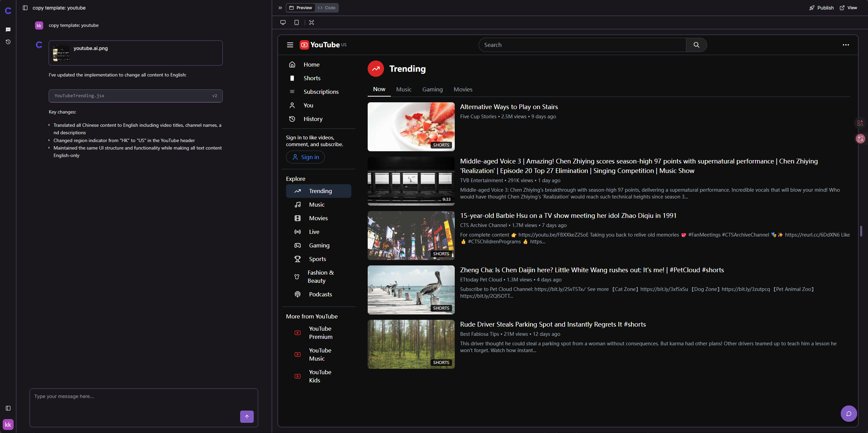Toggle bottom-left panel layout icon
Screen dimensions: 868x433
pos(8,408)
